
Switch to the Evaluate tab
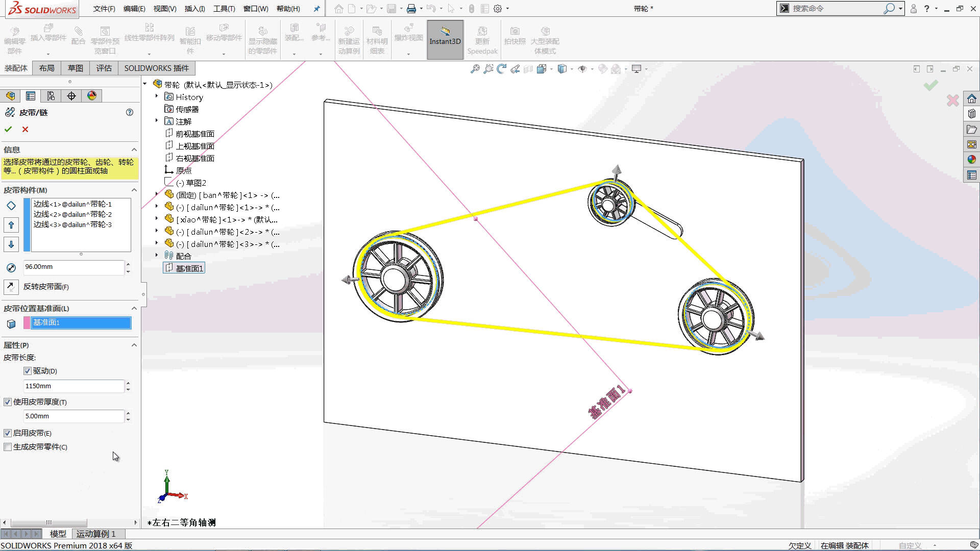point(104,68)
